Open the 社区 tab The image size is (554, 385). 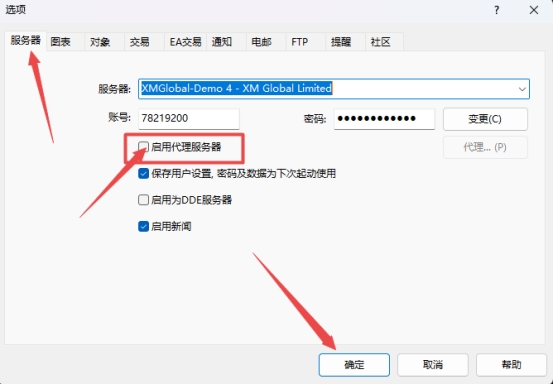(x=384, y=42)
